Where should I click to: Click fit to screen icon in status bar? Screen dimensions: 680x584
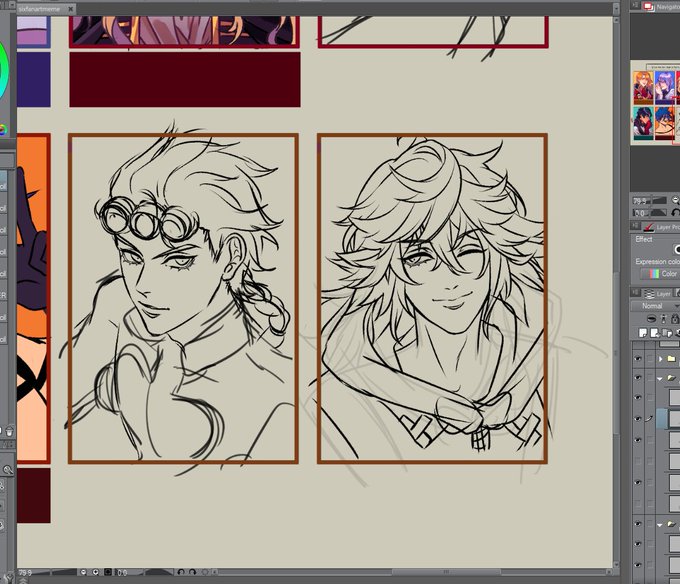[108, 572]
